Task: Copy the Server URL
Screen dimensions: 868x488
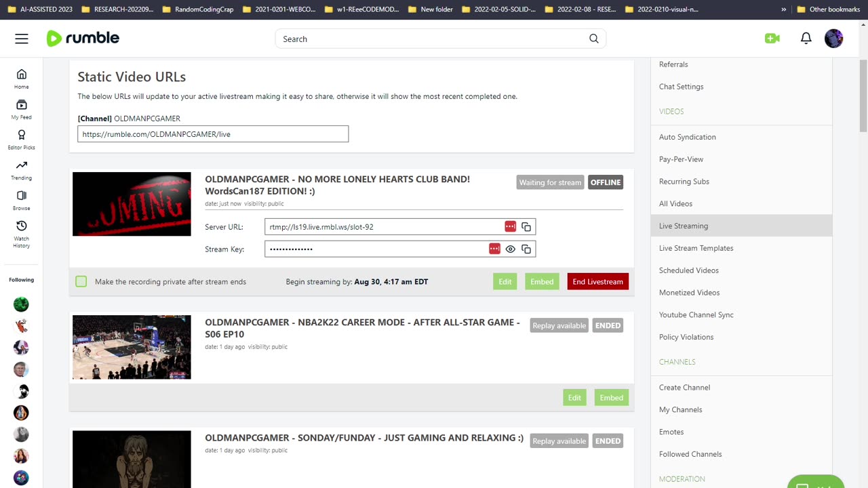Action: [526, 227]
